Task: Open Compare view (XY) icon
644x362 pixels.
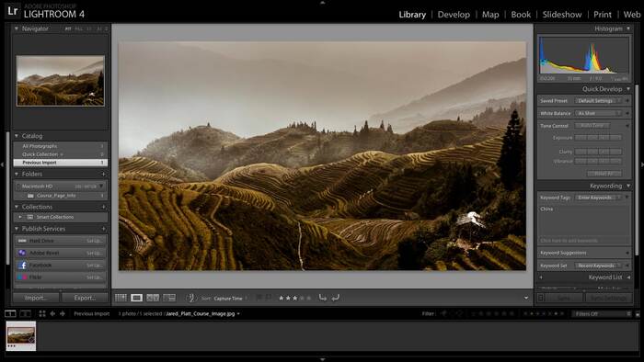Action: point(153,298)
